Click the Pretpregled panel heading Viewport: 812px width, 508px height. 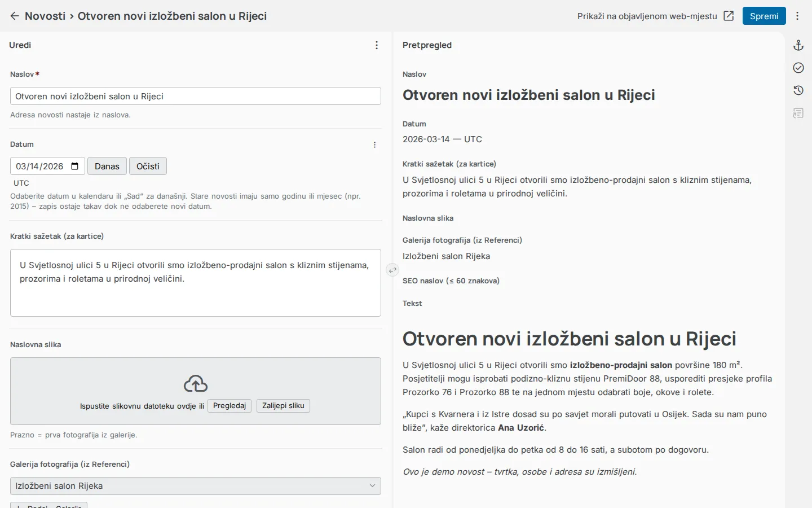pos(427,45)
